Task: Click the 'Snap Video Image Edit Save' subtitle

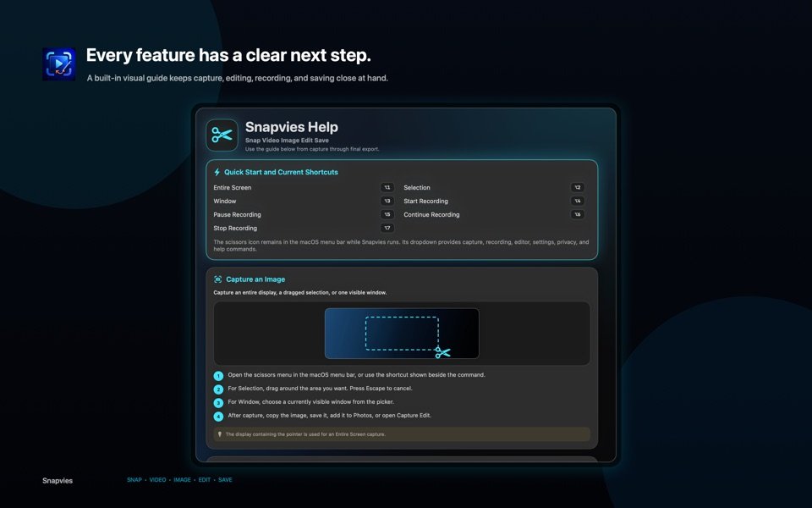Action: click(x=287, y=141)
